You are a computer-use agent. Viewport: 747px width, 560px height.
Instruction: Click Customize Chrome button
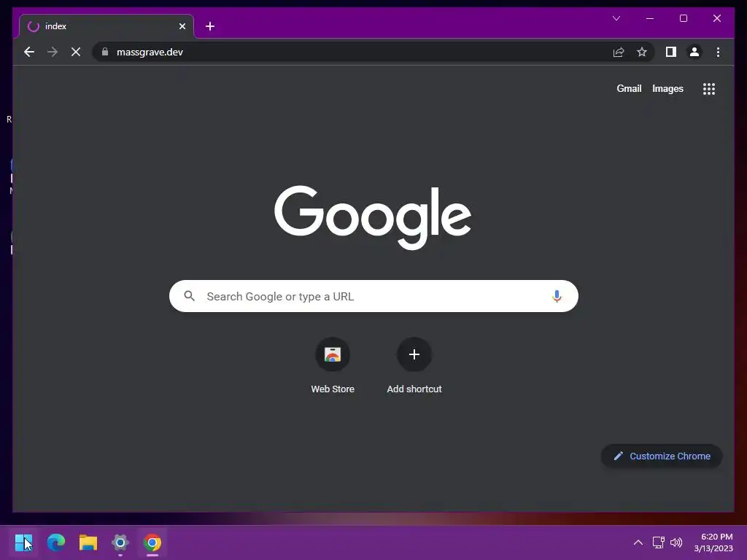[x=662, y=456]
